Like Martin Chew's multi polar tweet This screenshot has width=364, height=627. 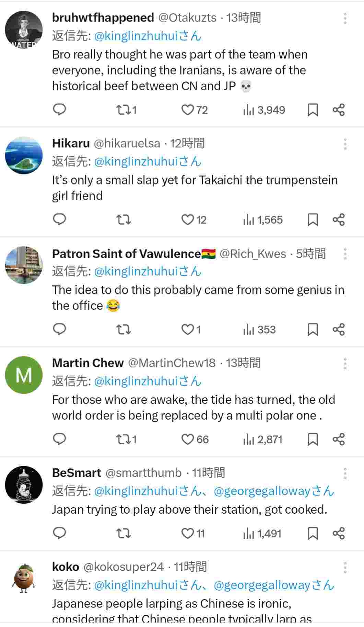point(188,440)
